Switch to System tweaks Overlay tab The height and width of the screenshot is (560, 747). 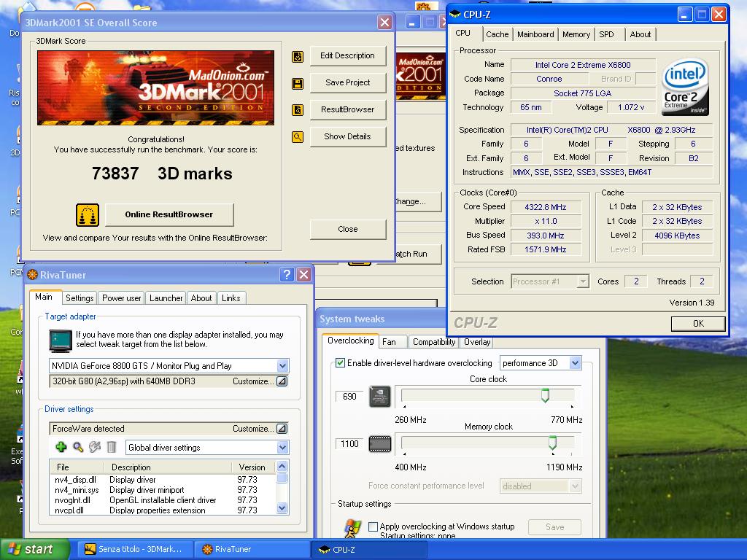click(477, 342)
